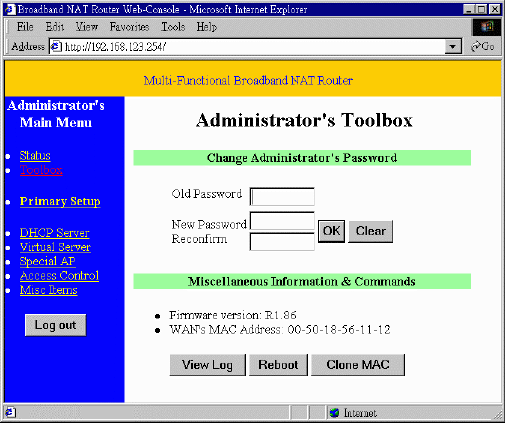Open the Status link in sidebar

coord(35,156)
